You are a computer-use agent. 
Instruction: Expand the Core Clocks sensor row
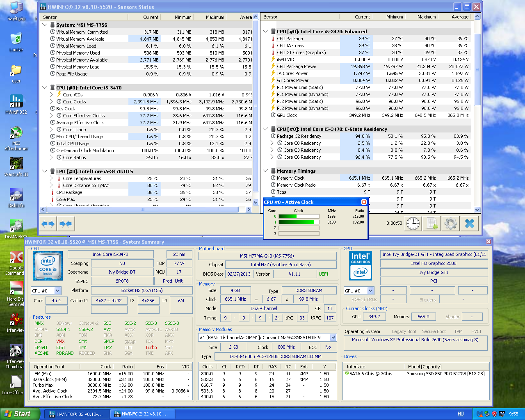coord(52,101)
